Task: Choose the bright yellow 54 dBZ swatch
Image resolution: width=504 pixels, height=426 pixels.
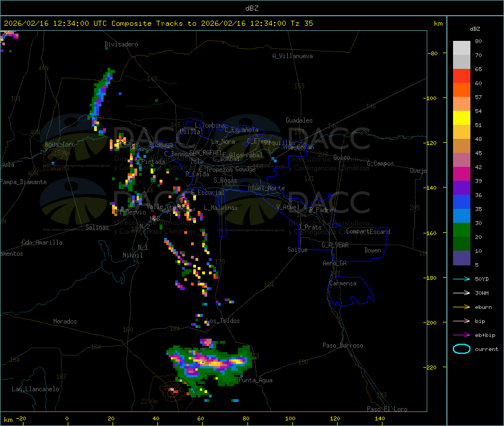Action: (461, 118)
